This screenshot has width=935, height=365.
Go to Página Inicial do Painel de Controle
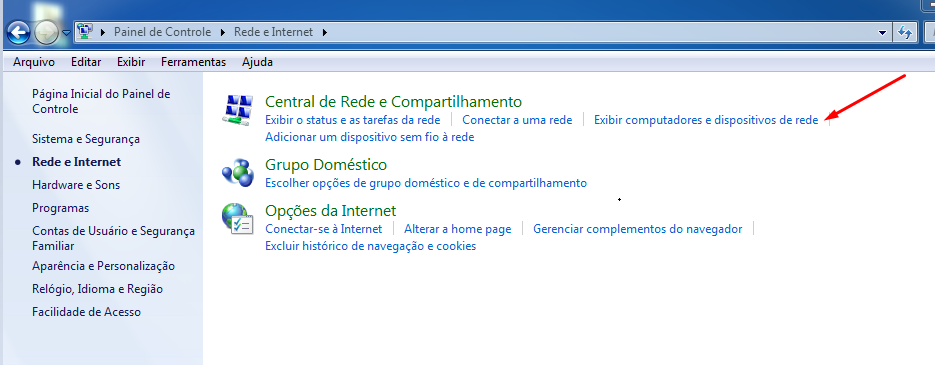click(x=101, y=101)
